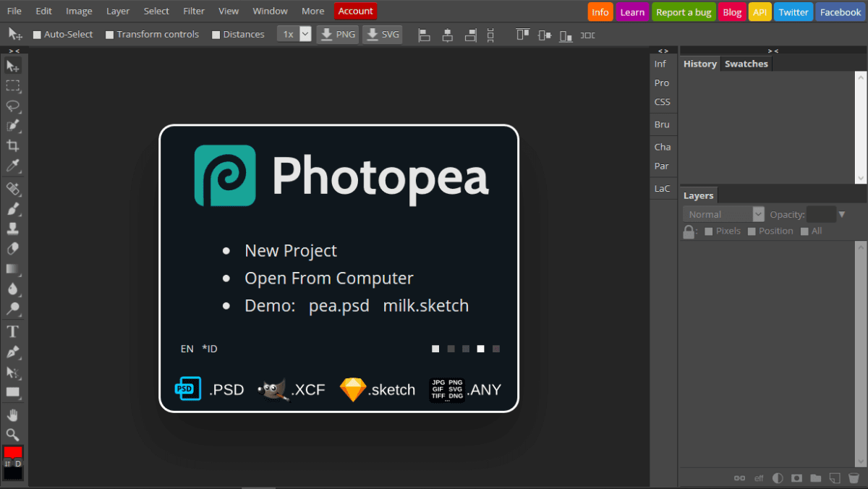
Task: Select the Lasso tool
Action: [12, 106]
